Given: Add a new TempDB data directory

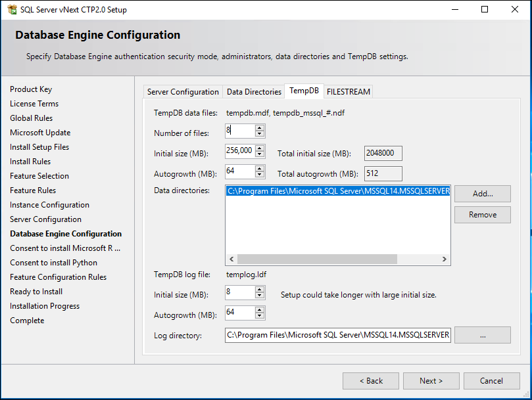Looking at the screenshot, I should pyautogui.click(x=482, y=193).
